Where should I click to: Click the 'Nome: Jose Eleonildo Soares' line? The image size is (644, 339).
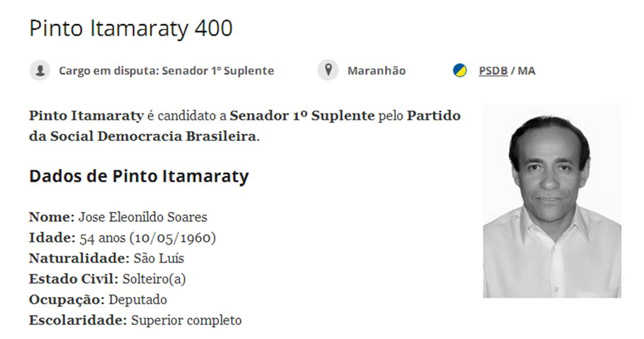pyautogui.click(x=118, y=217)
